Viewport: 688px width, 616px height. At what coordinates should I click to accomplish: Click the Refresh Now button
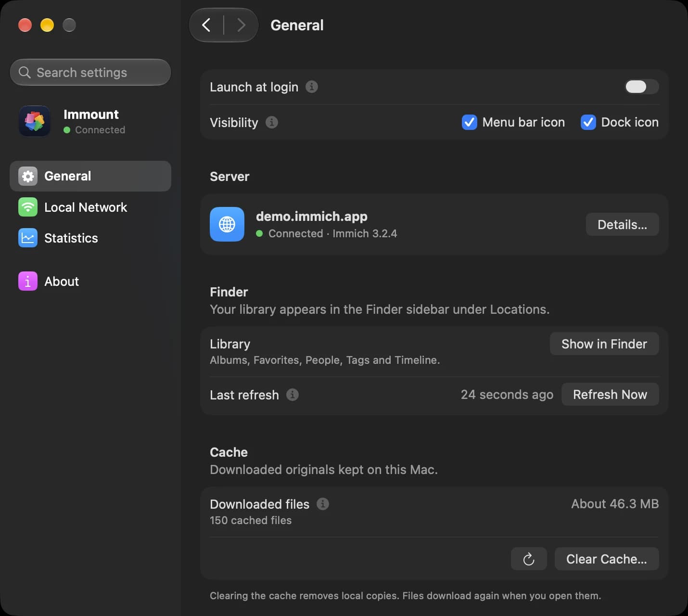610,394
